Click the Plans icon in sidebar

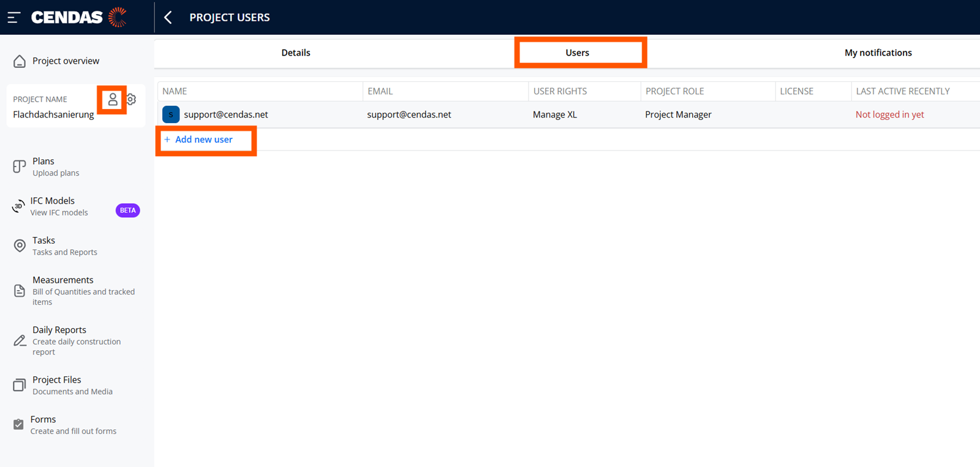point(20,166)
